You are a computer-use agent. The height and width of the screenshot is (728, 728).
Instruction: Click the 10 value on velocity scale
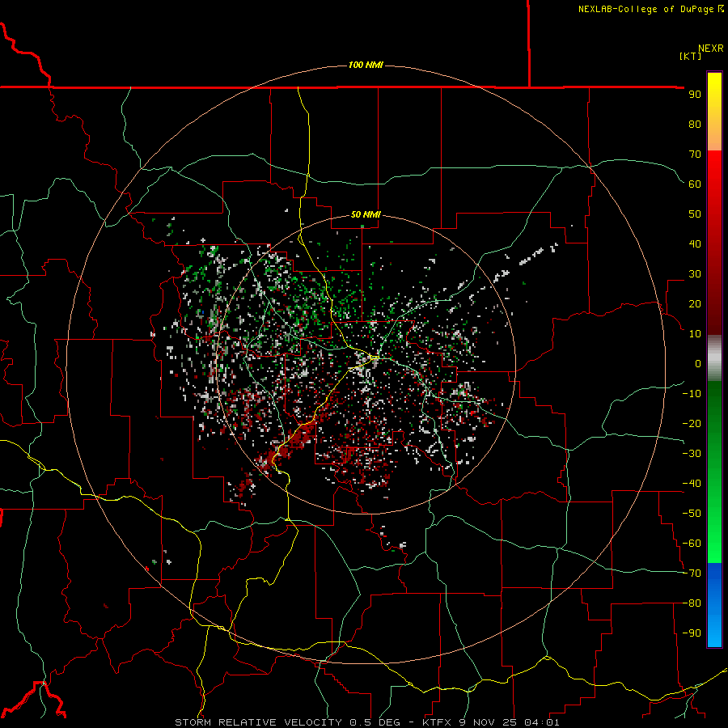point(695,334)
